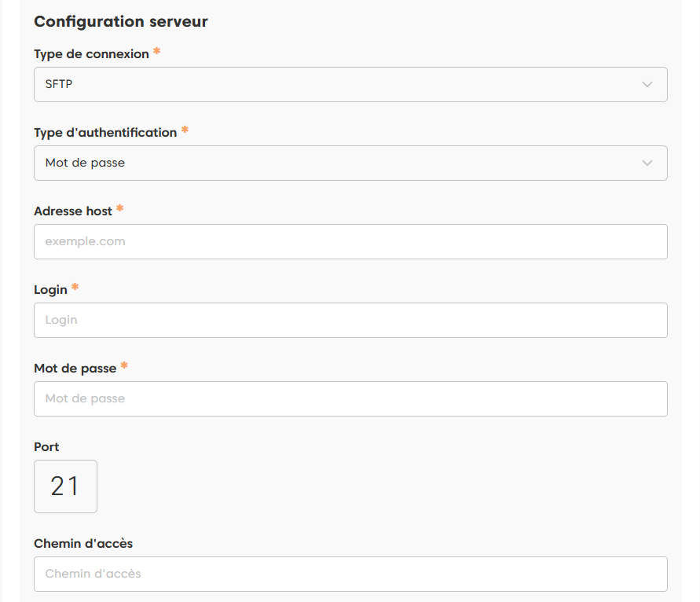Screen dimensions: 700x602
Task: Click the Type d'authentification label
Action: coord(105,133)
